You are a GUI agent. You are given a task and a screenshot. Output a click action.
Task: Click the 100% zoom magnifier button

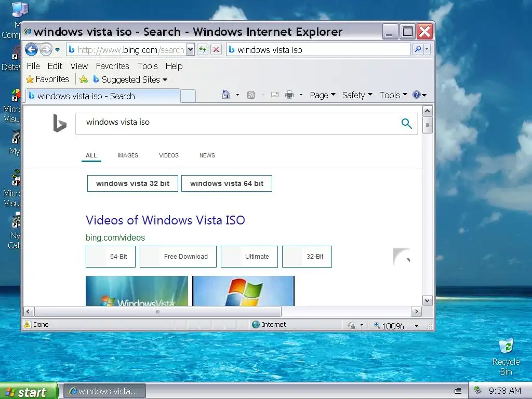pyautogui.click(x=389, y=326)
